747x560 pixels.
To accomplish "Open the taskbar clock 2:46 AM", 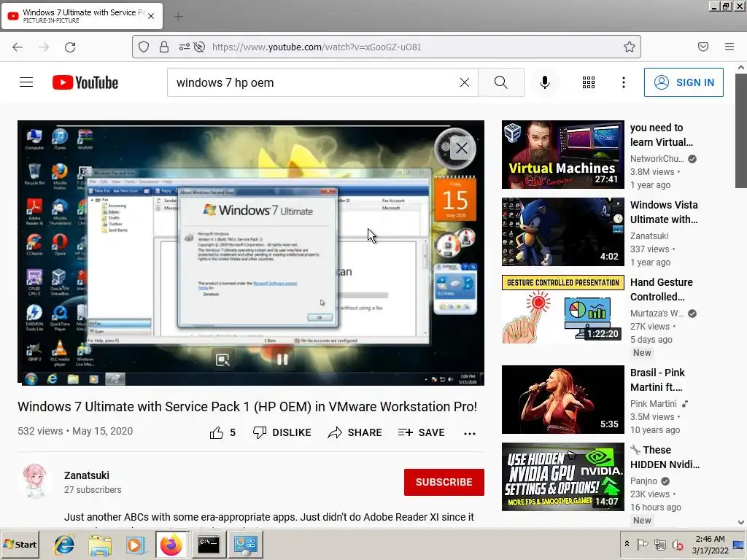I will (711, 545).
